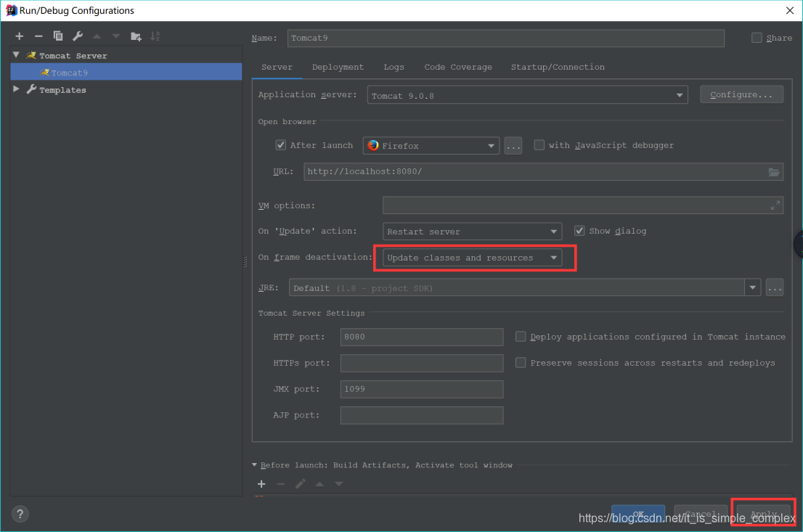
Task: Move before launch task down
Action: coord(339,484)
